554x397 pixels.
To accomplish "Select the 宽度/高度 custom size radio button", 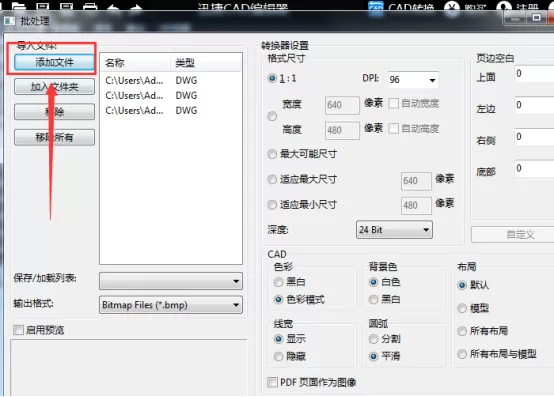I will click(272, 116).
